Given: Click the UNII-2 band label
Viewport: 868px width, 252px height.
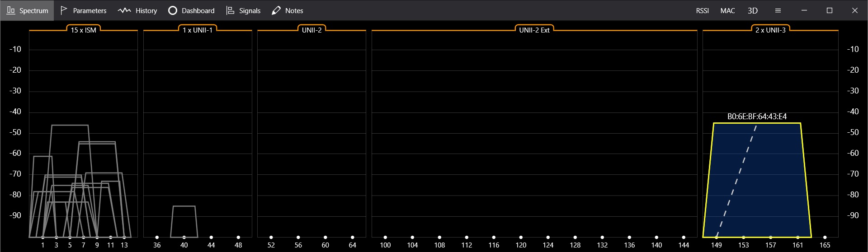Looking at the screenshot, I should pyautogui.click(x=311, y=30).
